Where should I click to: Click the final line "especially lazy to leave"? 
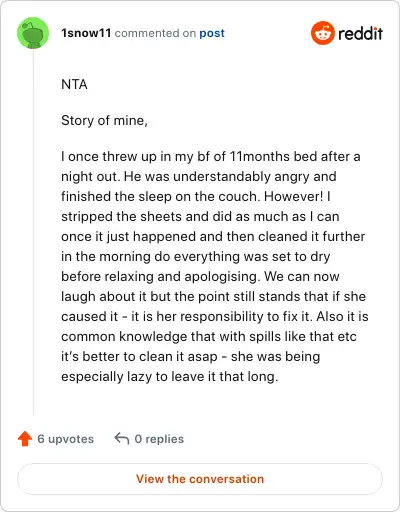[170, 377]
